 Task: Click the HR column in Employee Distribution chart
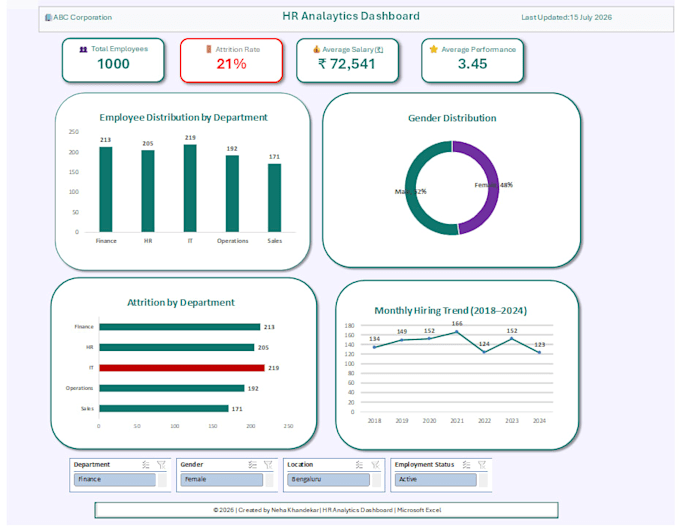[x=148, y=191]
